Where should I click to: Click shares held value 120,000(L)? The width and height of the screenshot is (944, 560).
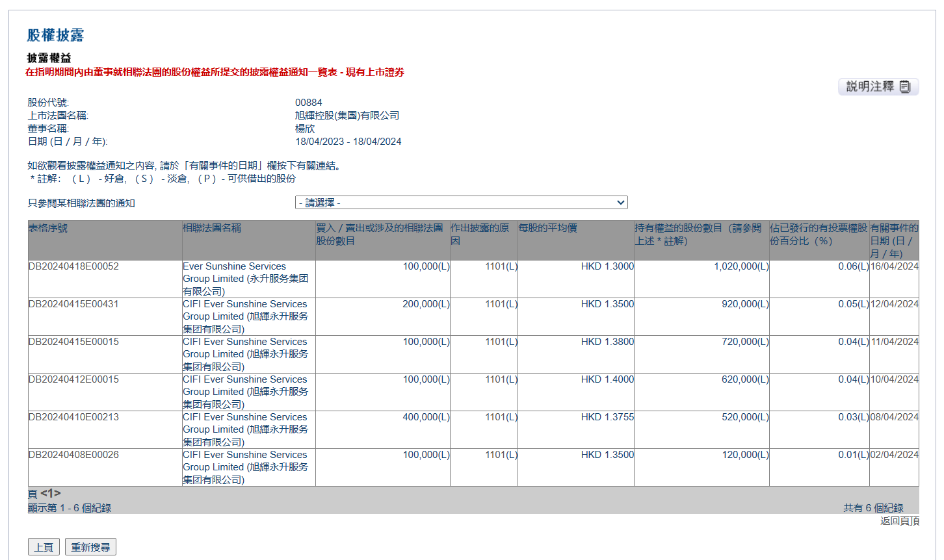(745, 455)
